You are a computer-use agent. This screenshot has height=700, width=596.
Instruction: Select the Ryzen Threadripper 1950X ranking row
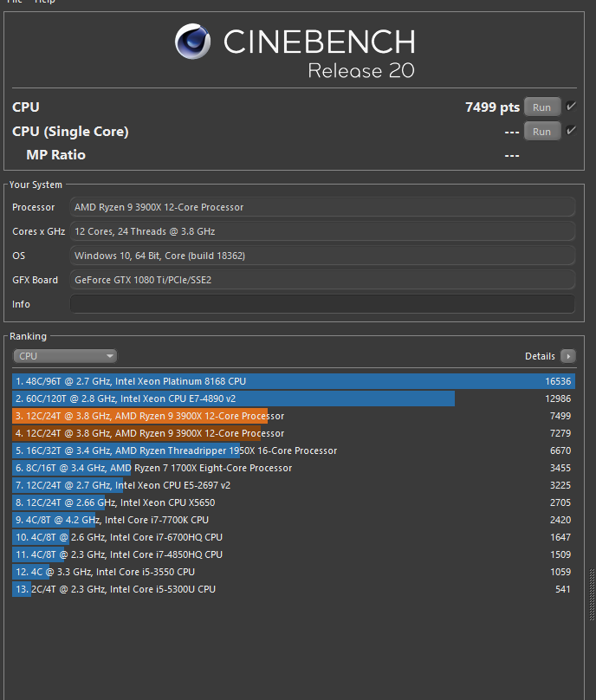coord(294,450)
